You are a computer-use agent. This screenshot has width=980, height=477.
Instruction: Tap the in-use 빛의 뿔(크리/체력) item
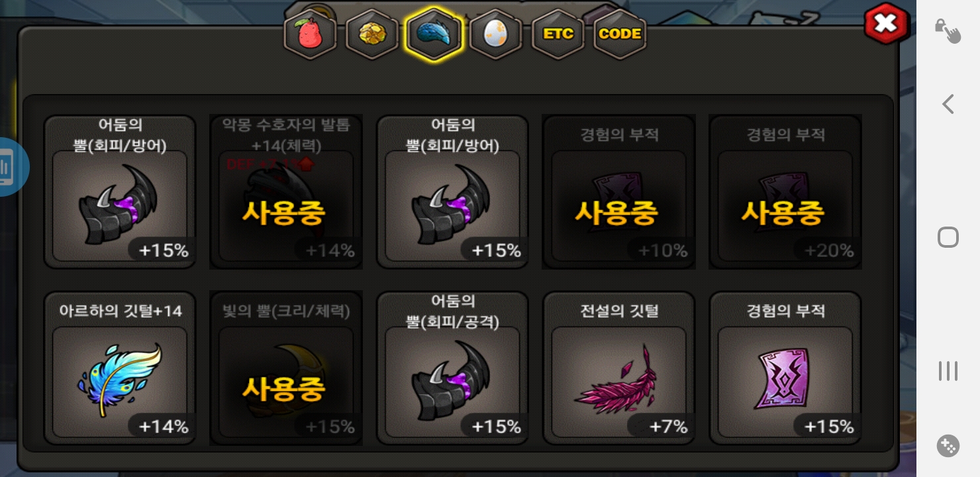click(x=286, y=368)
